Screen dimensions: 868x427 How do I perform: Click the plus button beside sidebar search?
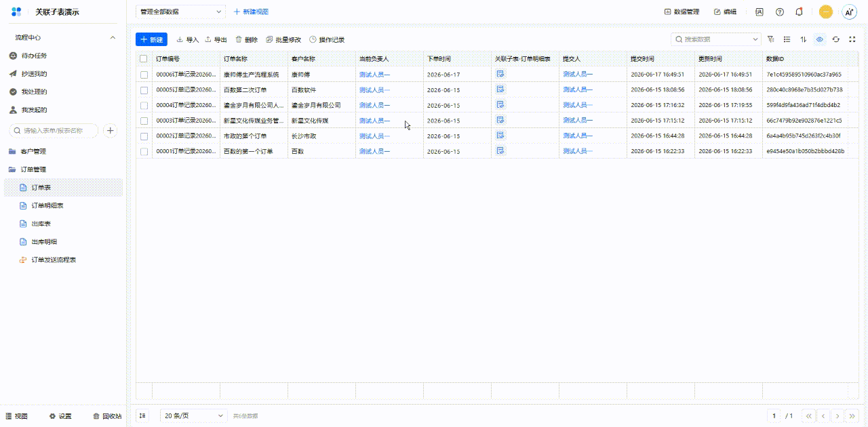[x=111, y=130]
